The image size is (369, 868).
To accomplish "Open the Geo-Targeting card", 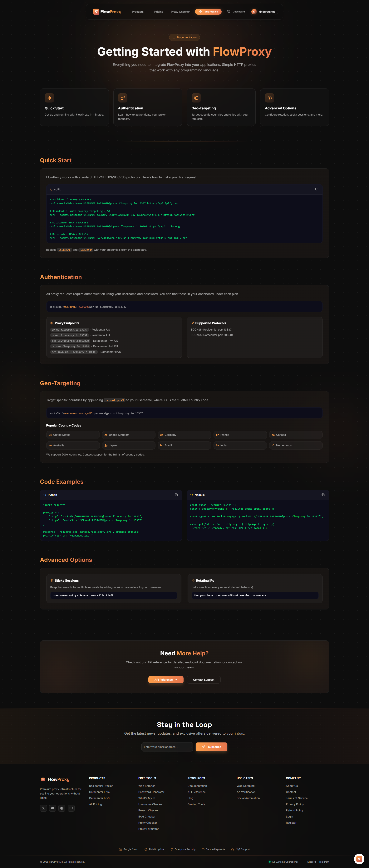I will [221, 107].
